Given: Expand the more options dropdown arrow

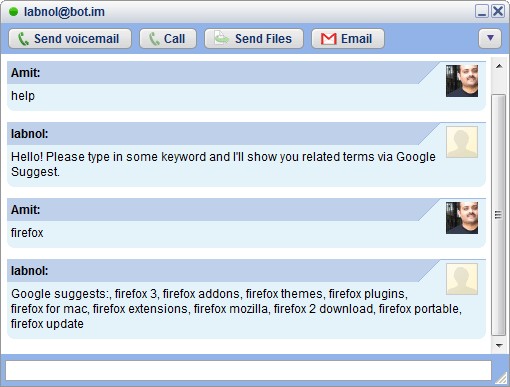Looking at the screenshot, I should point(490,39).
